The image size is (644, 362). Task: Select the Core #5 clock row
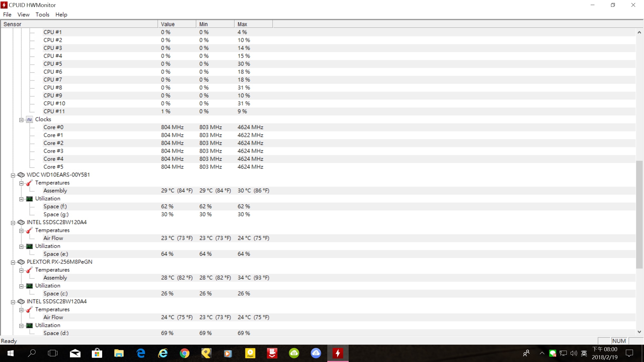coord(339,167)
